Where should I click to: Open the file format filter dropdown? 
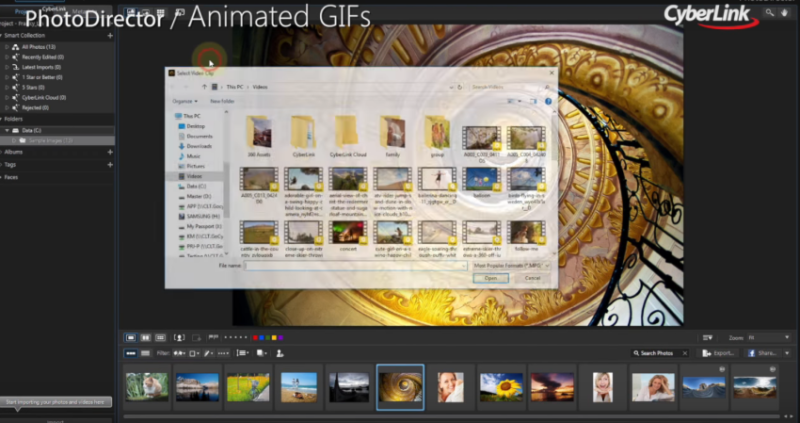pos(511,266)
